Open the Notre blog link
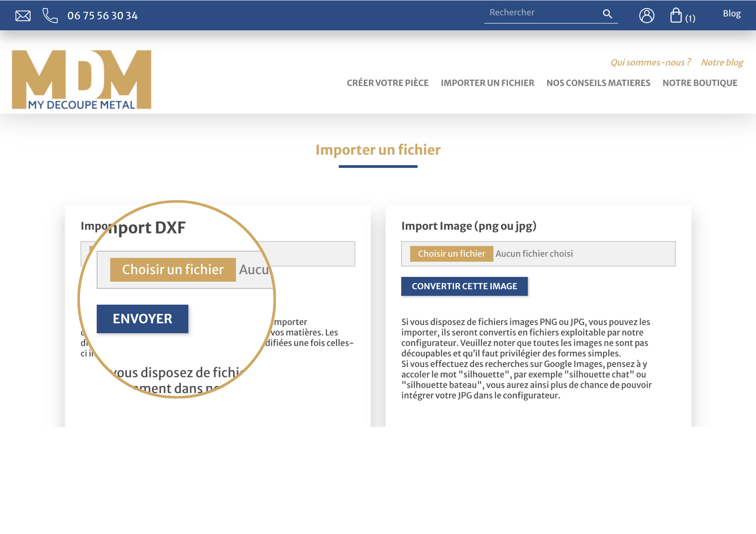 [x=722, y=62]
